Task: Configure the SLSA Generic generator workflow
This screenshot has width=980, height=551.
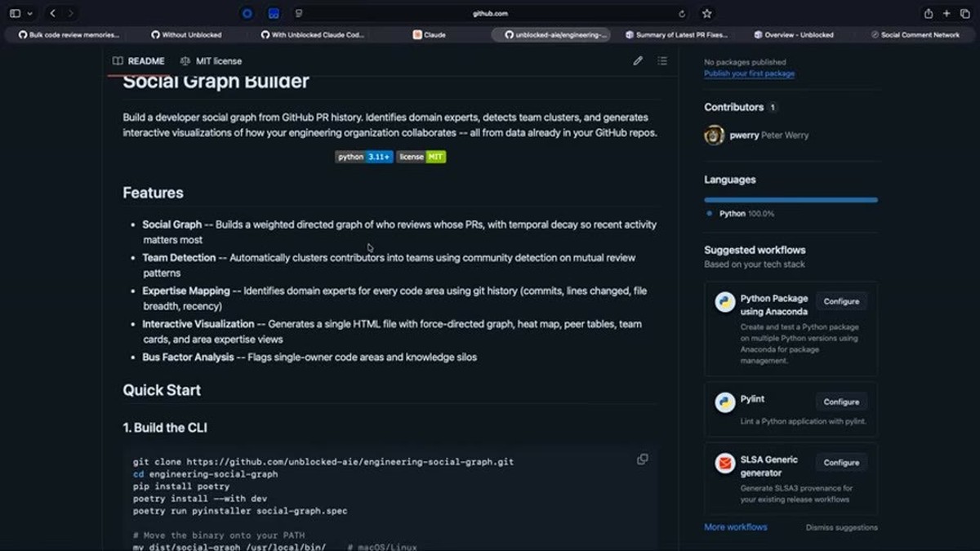Action: tap(841, 462)
